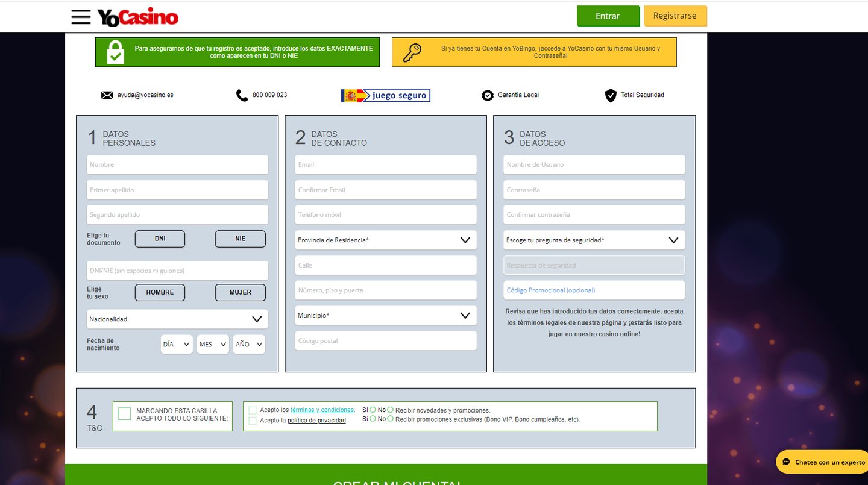Click the 'Garantía Legal' text
868x485 pixels.
click(x=518, y=95)
